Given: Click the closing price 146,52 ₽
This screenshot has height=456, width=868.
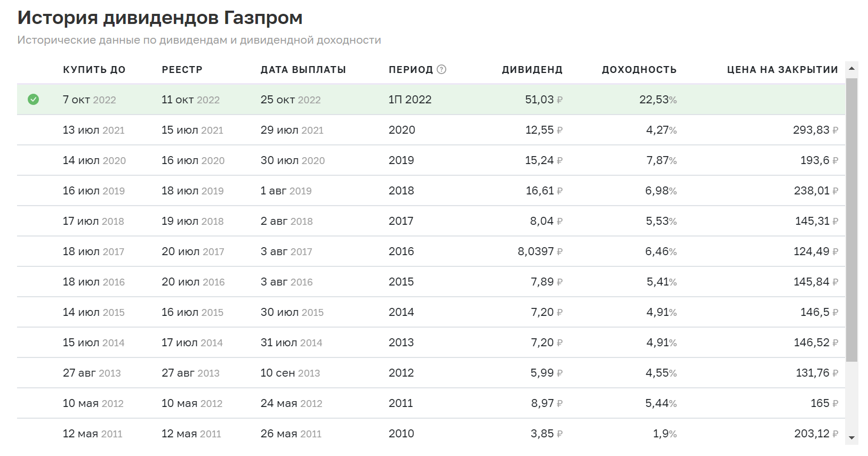Looking at the screenshot, I should click(x=816, y=343).
